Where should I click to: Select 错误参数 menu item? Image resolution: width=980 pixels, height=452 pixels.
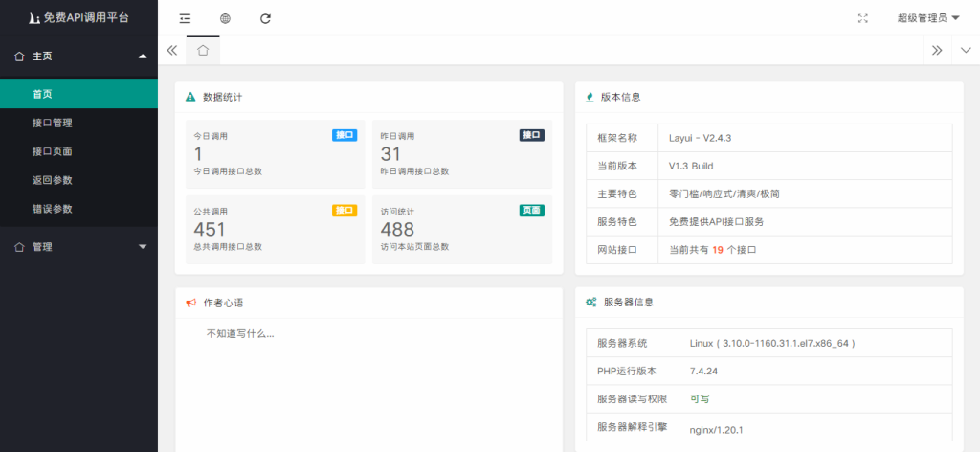53,209
